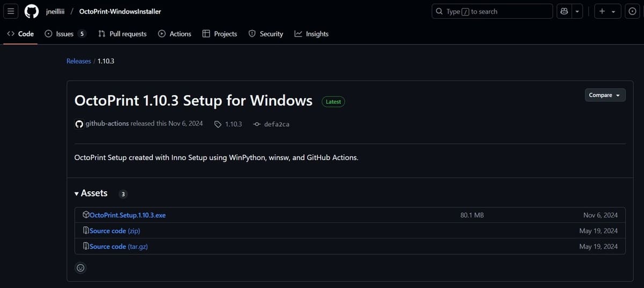Viewport: 644px width, 288px height.
Task: Click the GitHub Octocat logo
Action: coord(32,11)
